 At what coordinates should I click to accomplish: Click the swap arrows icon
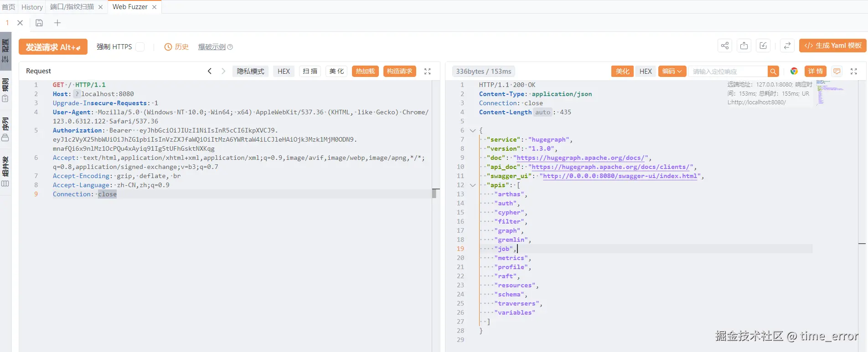point(787,46)
